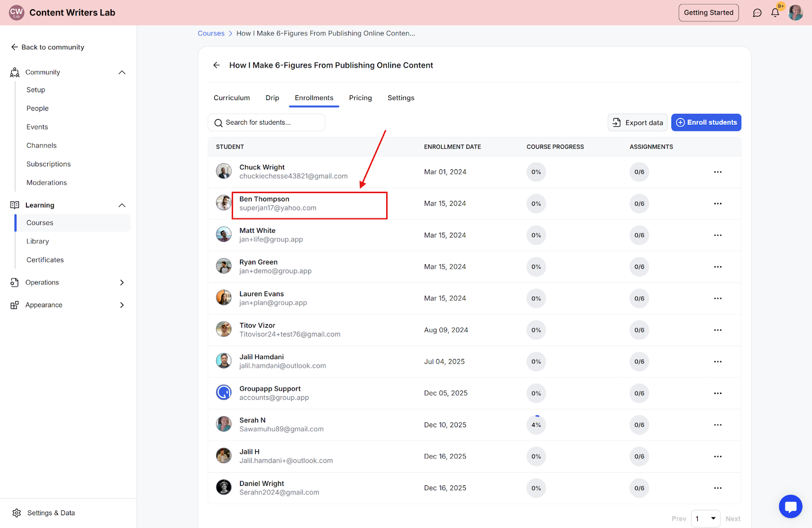Open People in the Community sidebar
Image resolution: width=812 pixels, height=528 pixels.
[38, 109]
